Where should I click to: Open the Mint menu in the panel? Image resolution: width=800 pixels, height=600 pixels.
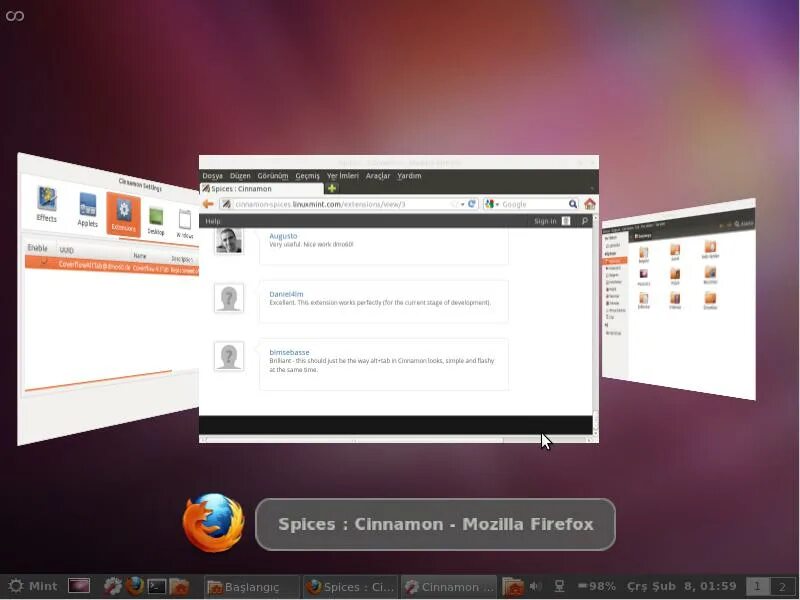(33, 586)
